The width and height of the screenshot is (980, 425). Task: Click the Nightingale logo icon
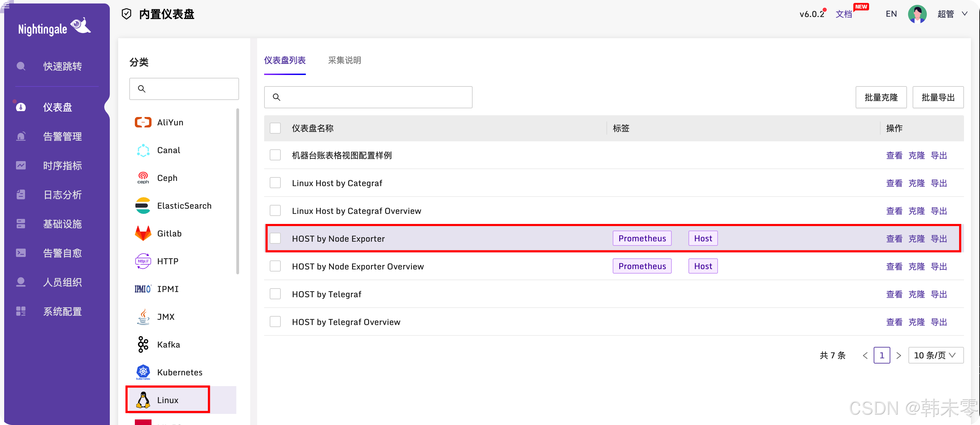pyautogui.click(x=80, y=26)
